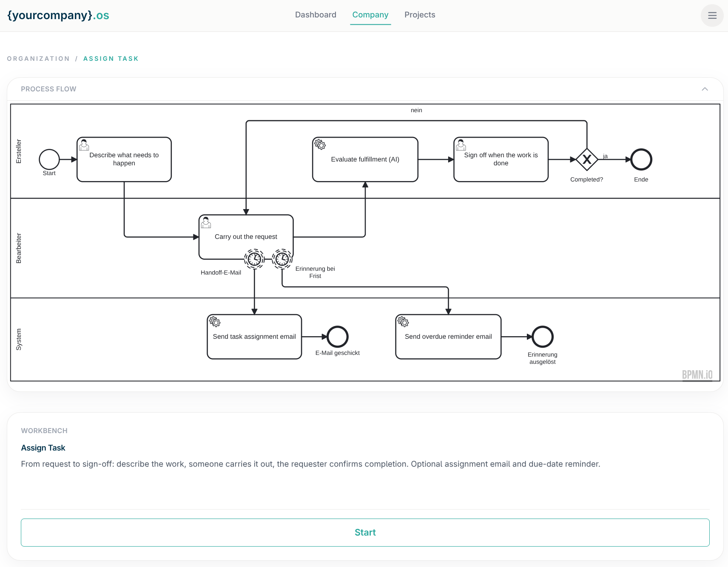Click user icon on Carry out the request

[x=206, y=222]
